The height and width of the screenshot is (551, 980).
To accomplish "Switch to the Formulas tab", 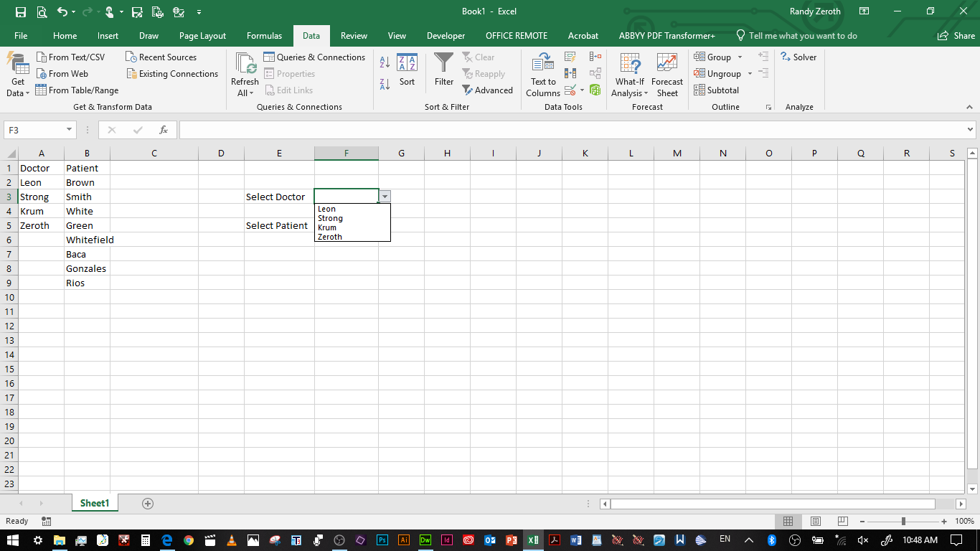I will (x=265, y=36).
